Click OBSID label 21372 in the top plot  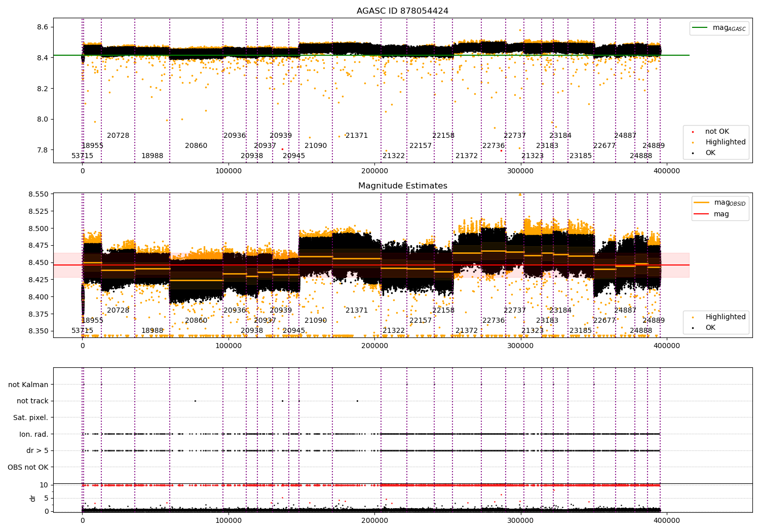(x=467, y=156)
